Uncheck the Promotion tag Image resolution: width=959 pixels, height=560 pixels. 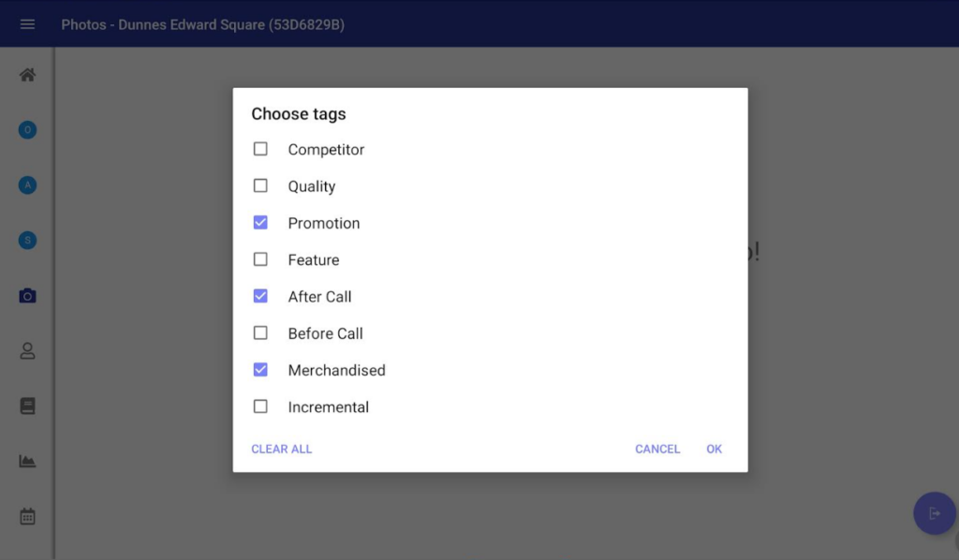click(x=260, y=223)
